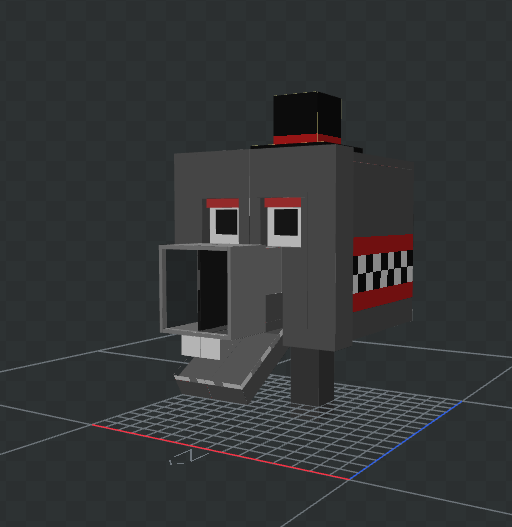Screen dimensions: 512x527
Task: Select the checkered stripe on the side
Action: click(x=383, y=272)
